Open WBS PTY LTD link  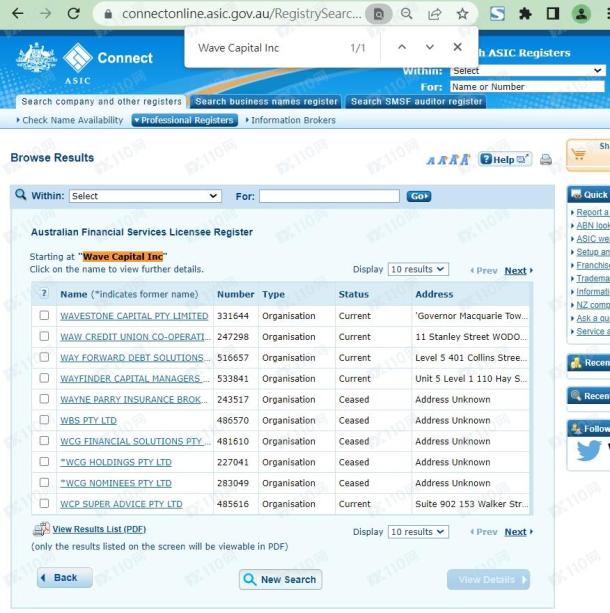tap(88, 420)
